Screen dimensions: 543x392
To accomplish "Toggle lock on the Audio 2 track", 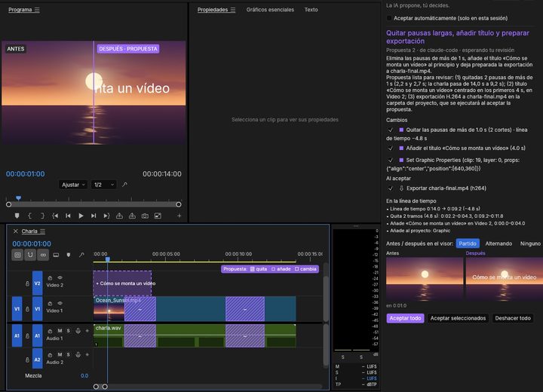I will pos(27,360).
